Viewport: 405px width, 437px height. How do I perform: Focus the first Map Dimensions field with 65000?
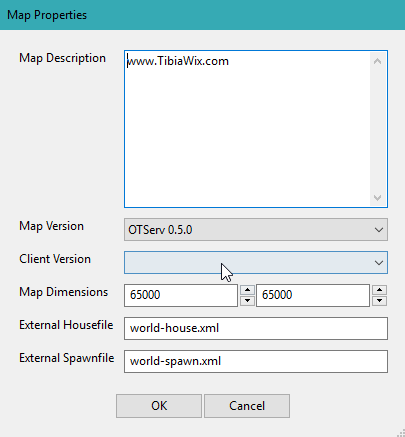(x=181, y=295)
